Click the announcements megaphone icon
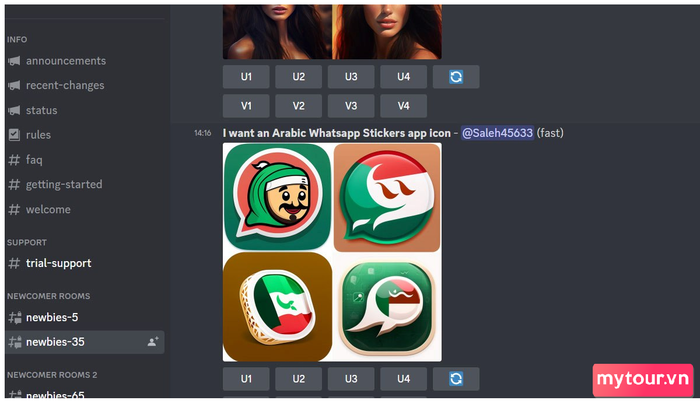 14,61
